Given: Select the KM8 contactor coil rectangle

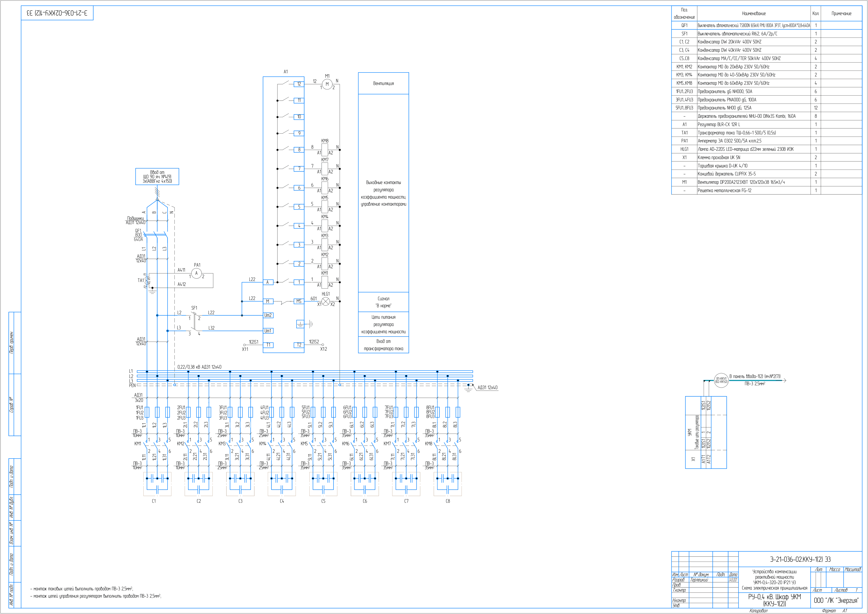Looking at the screenshot, I should [x=325, y=150].
